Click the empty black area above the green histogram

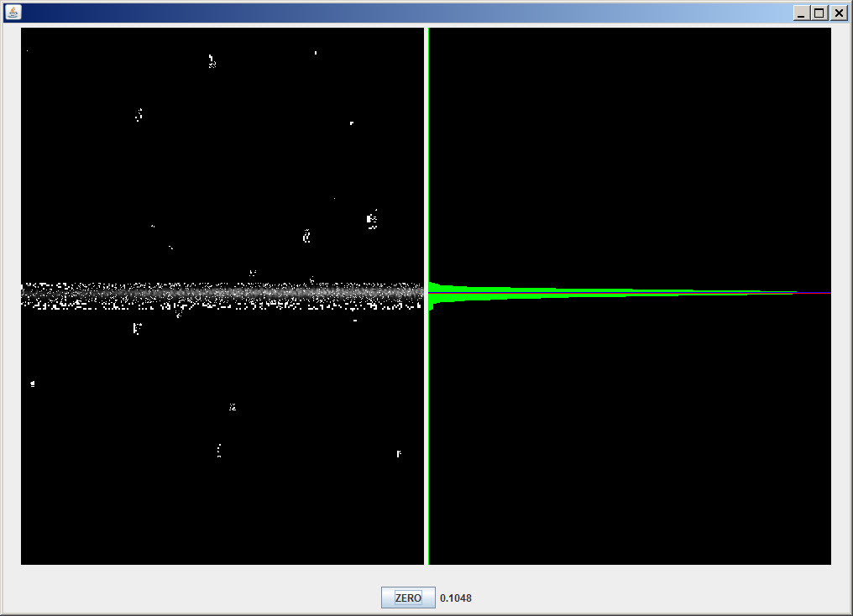point(630,151)
